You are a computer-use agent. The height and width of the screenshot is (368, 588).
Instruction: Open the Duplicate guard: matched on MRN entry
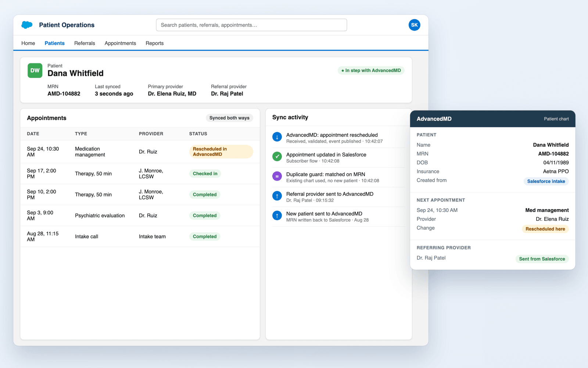coord(338,177)
